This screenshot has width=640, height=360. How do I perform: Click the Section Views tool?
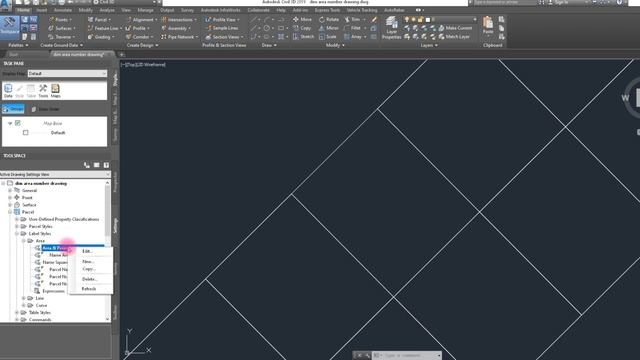click(223, 37)
